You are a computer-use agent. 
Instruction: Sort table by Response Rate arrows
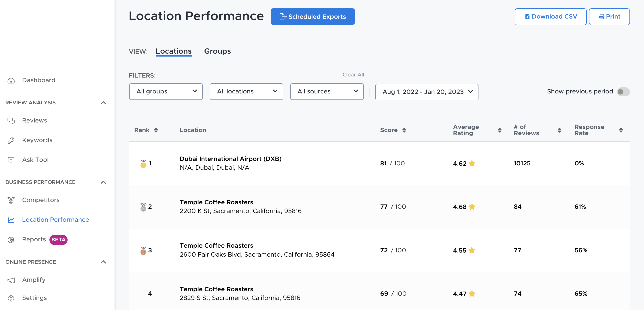[621, 130]
